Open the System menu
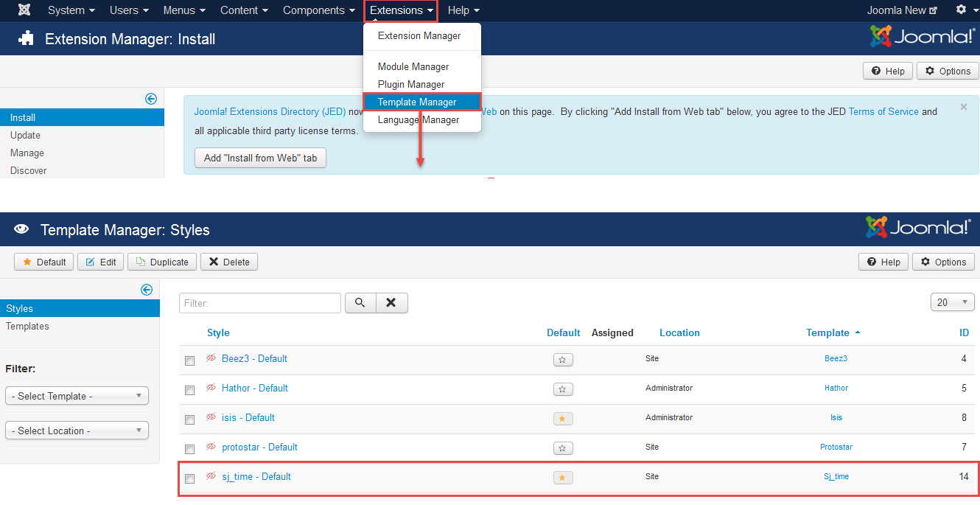Image resolution: width=980 pixels, height=505 pixels. [71, 10]
